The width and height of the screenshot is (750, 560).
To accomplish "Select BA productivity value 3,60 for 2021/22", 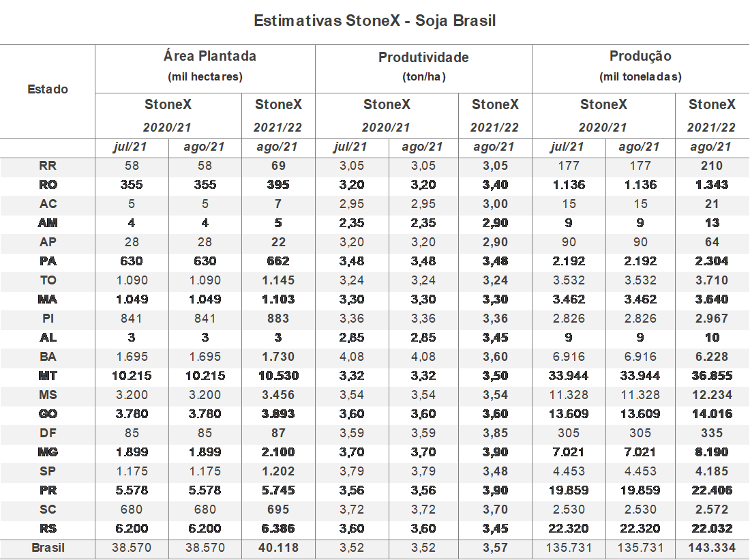I will point(495,357).
